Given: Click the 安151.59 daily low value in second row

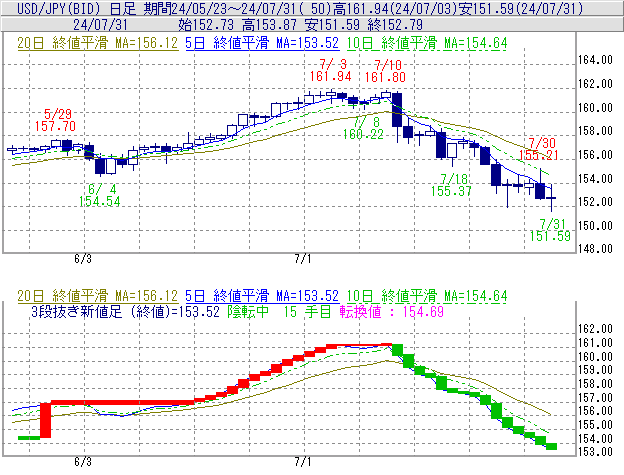Looking at the screenshot, I should coord(332,25).
